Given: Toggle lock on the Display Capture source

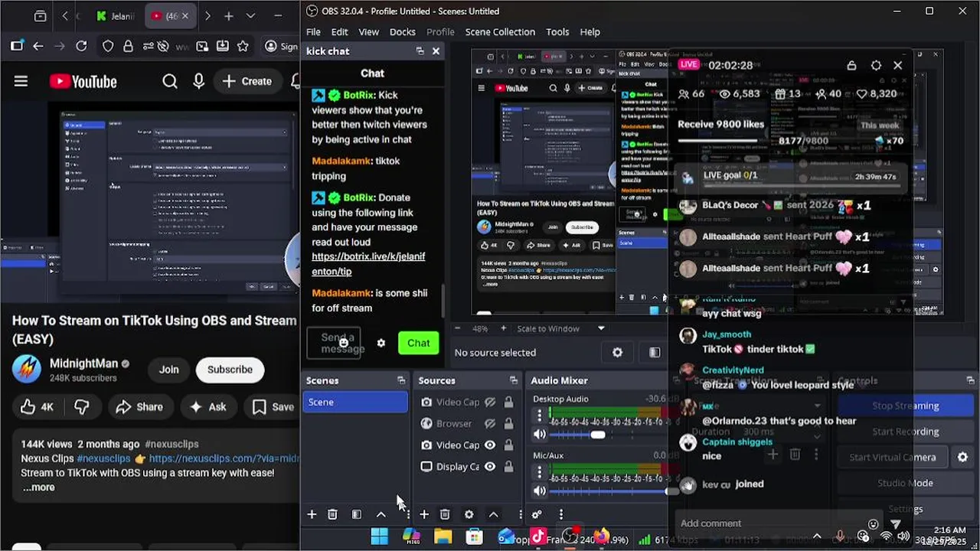Looking at the screenshot, I should click(508, 466).
